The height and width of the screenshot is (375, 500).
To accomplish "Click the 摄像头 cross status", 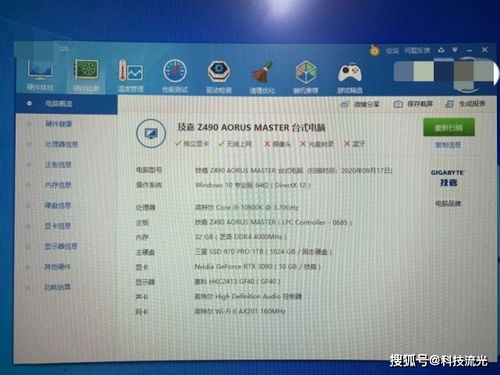I will [277, 144].
